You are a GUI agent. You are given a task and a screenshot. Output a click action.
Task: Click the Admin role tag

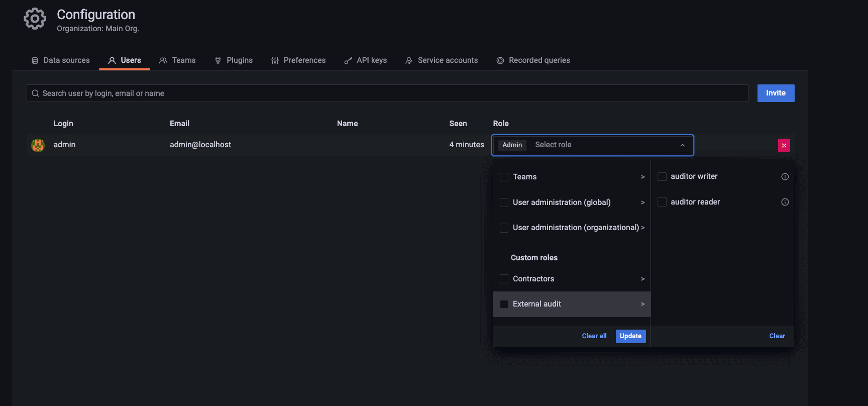pos(512,145)
